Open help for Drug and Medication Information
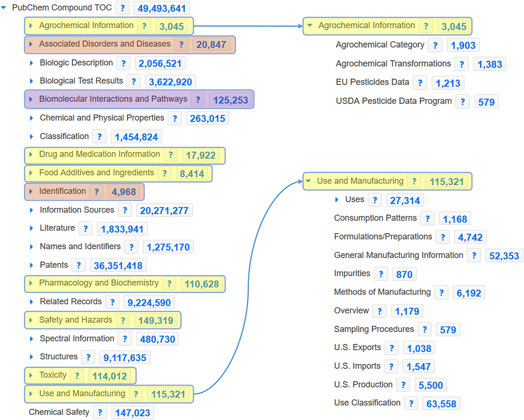524x420 pixels. click(x=171, y=155)
